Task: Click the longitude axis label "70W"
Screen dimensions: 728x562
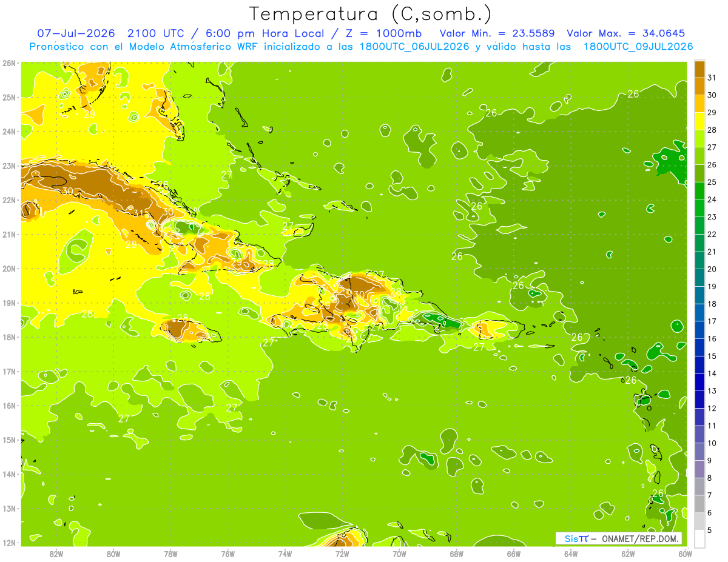Action: (x=399, y=553)
